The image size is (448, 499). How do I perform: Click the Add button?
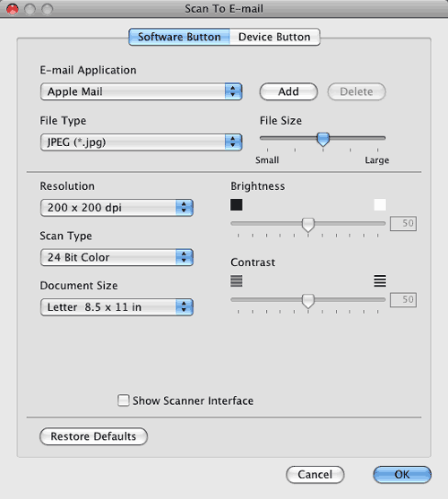pos(289,91)
